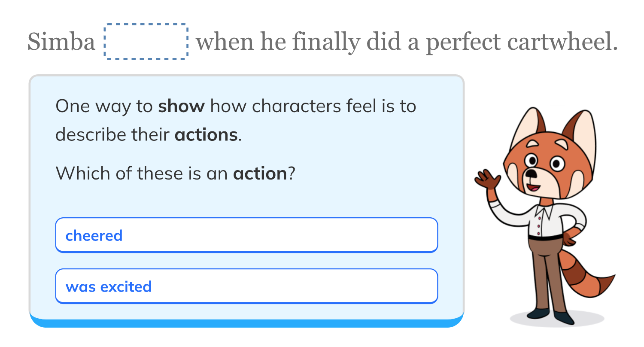Click the dashed blank box after Simba
This screenshot has height=347, width=644.
point(146,42)
